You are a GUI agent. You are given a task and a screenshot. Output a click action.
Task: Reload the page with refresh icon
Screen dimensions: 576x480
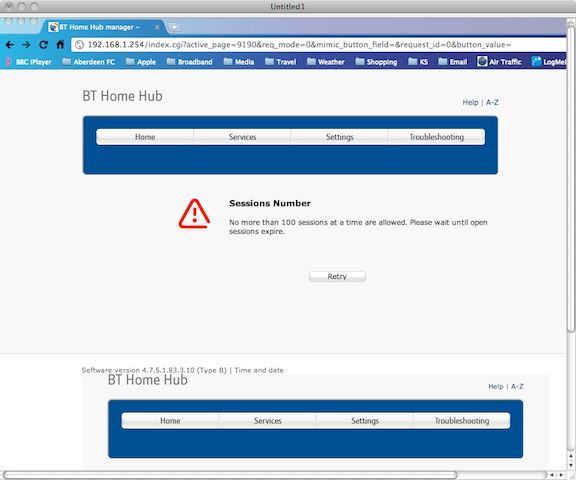pos(43,45)
